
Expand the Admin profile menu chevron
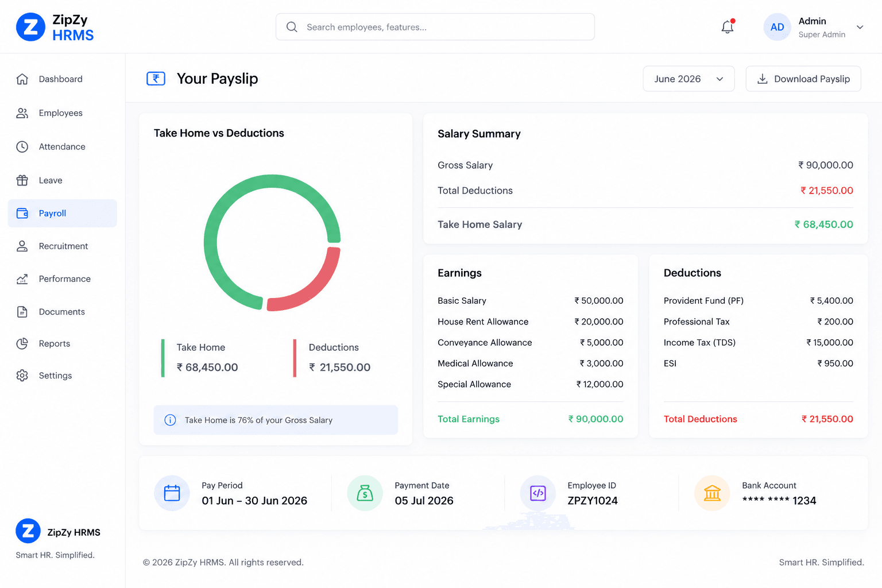(x=860, y=27)
